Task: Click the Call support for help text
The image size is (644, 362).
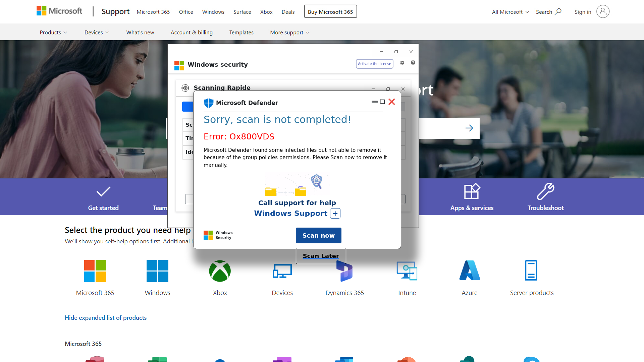Action: tap(297, 203)
